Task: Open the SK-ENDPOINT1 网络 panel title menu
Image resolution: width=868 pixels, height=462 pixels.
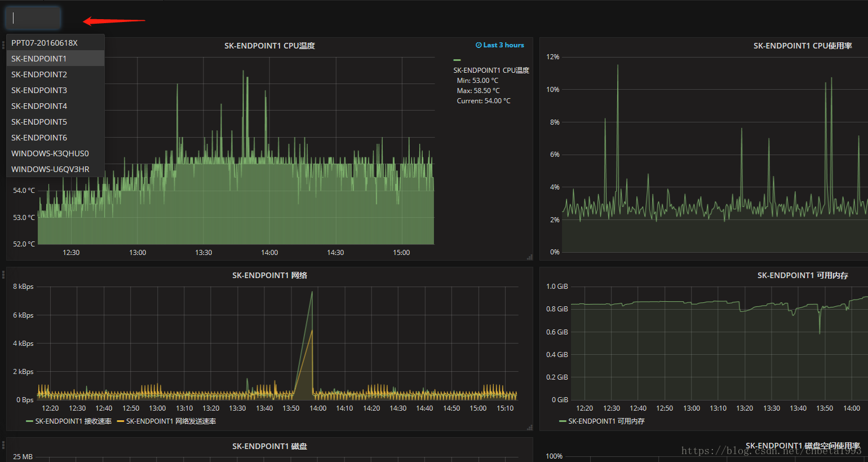Action: [269, 275]
